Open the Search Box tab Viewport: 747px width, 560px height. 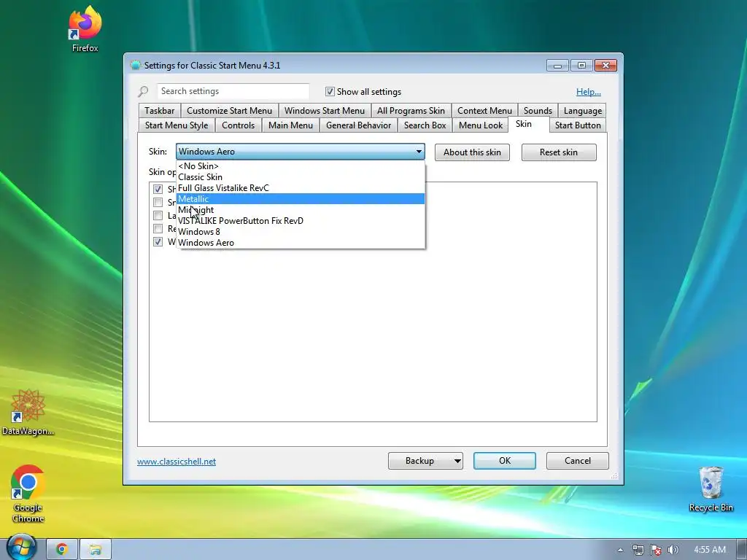(425, 125)
